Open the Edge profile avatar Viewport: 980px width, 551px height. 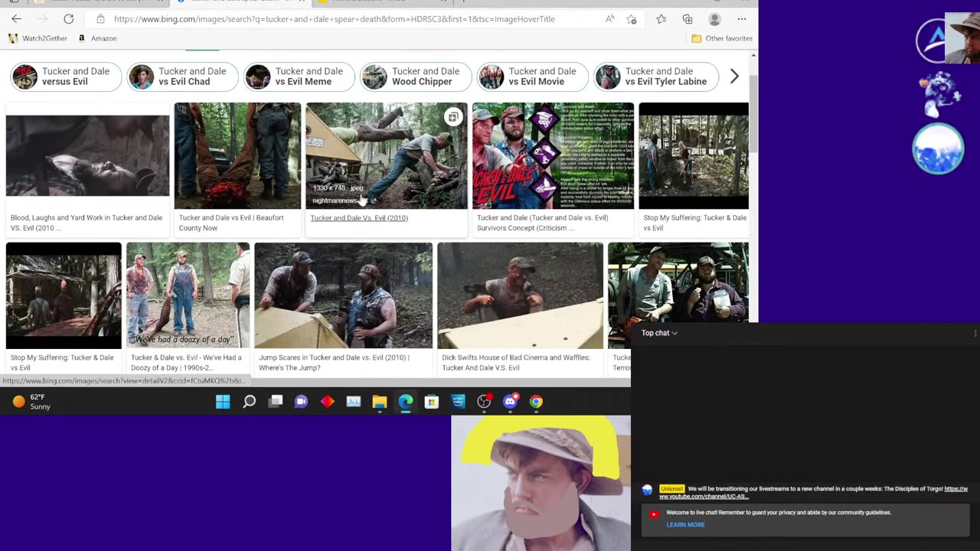(x=714, y=19)
